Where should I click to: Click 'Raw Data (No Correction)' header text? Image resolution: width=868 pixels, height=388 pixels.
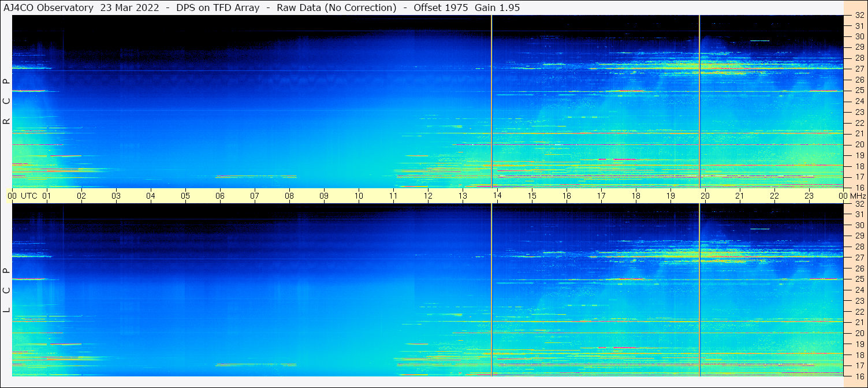coord(337,8)
